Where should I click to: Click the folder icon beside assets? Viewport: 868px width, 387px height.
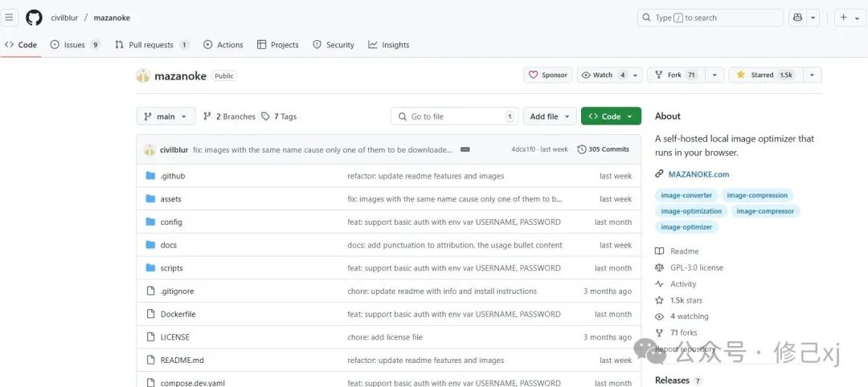(x=150, y=198)
